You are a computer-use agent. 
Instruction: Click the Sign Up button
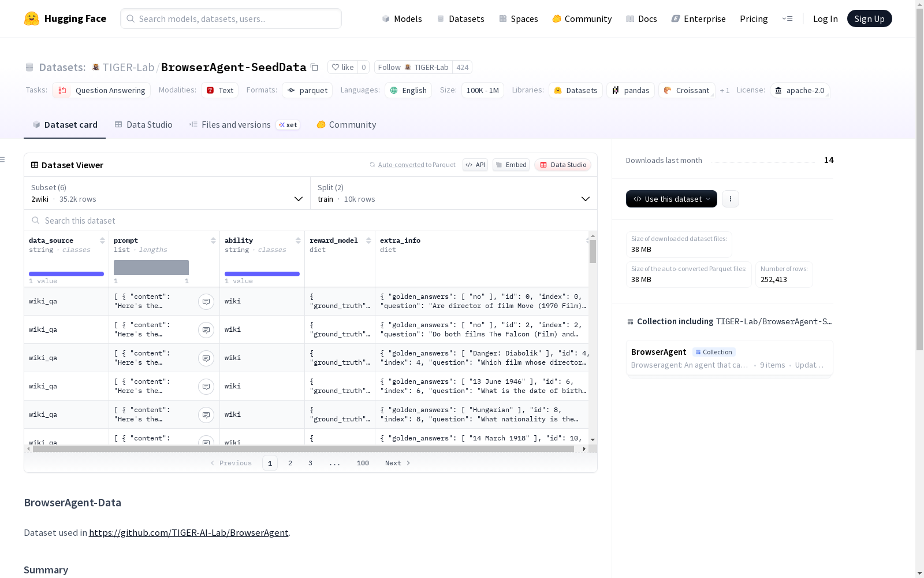pyautogui.click(x=870, y=18)
